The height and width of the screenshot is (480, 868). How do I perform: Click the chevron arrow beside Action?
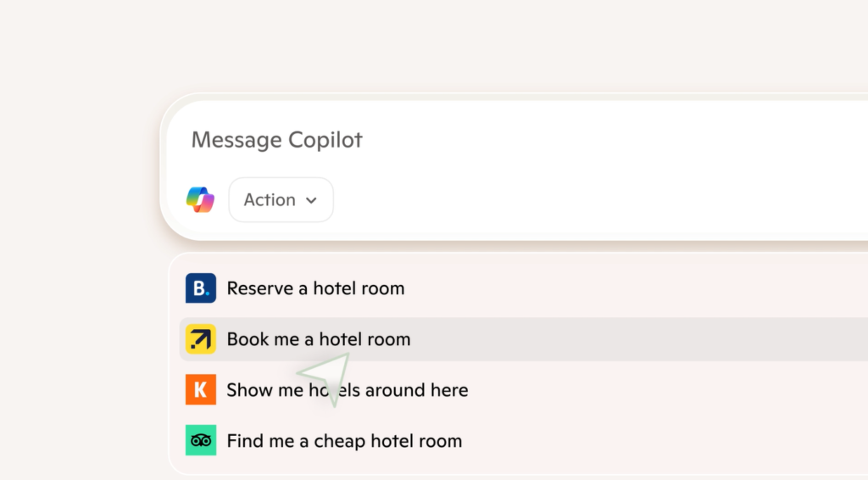[312, 200]
